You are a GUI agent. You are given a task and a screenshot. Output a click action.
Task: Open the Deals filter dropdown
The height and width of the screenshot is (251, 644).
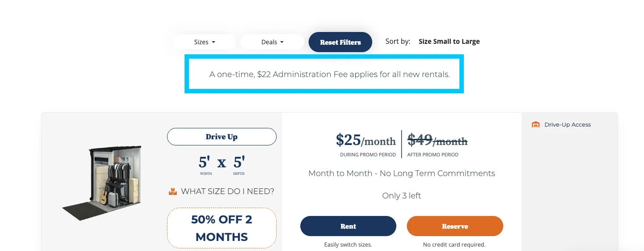pyautogui.click(x=272, y=42)
